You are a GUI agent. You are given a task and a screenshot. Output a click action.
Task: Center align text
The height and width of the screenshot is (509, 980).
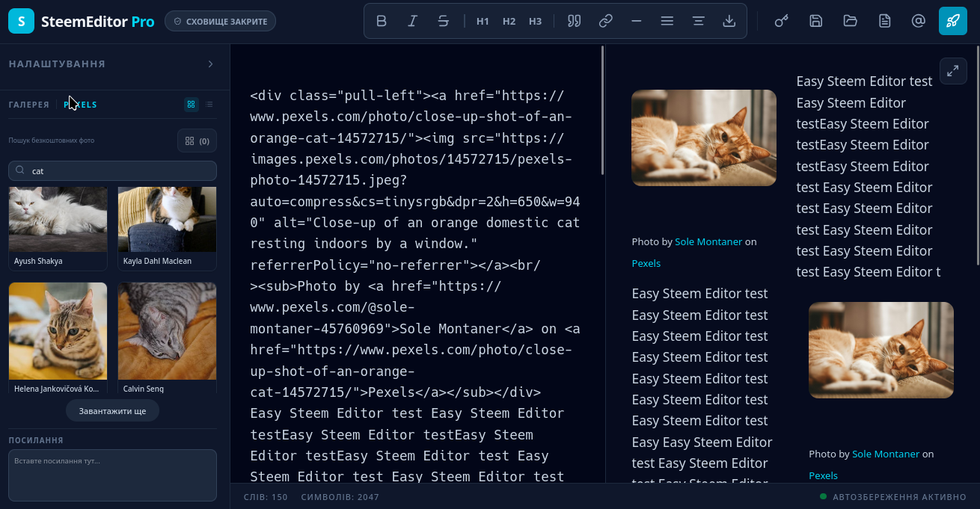pyautogui.click(x=698, y=21)
